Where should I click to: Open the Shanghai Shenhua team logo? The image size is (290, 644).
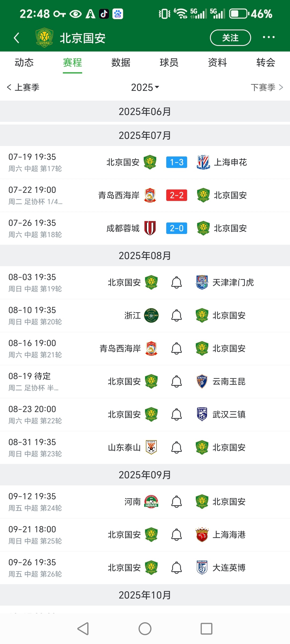click(x=203, y=162)
